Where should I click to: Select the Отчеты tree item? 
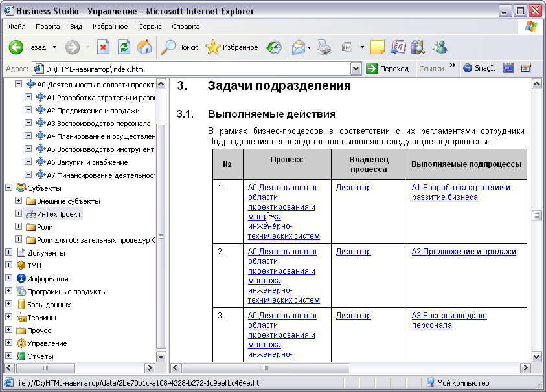[x=40, y=356]
